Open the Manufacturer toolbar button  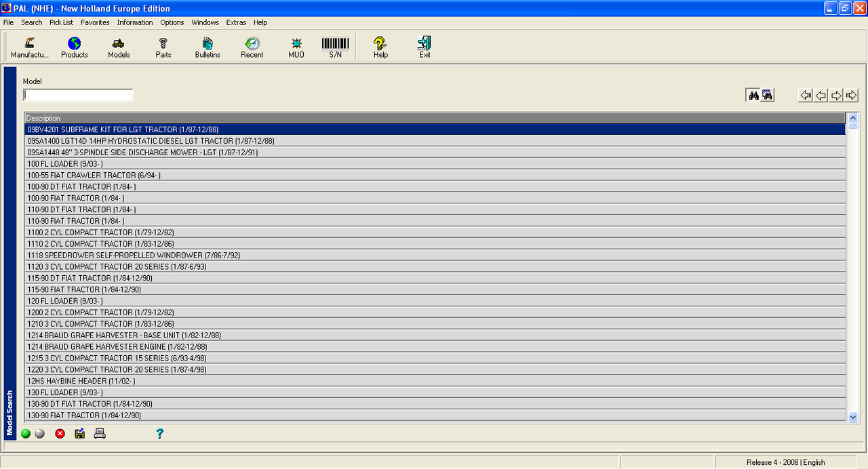tap(30, 47)
